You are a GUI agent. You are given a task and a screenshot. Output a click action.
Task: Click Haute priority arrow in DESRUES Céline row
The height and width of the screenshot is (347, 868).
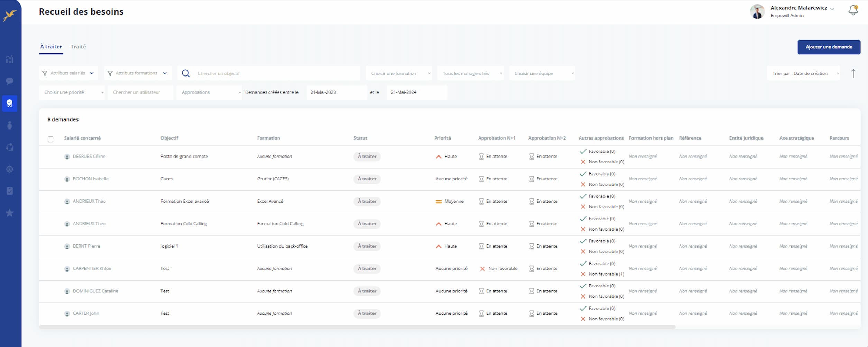[438, 157]
